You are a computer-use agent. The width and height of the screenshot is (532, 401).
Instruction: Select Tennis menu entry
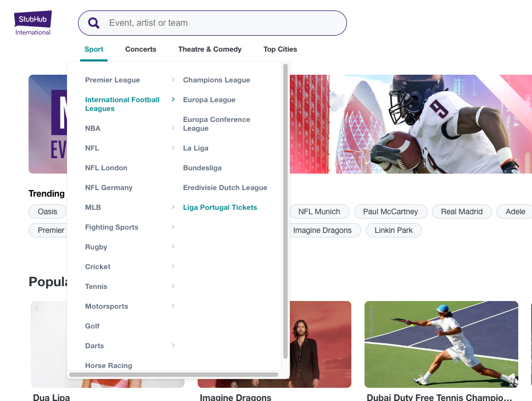click(x=96, y=287)
